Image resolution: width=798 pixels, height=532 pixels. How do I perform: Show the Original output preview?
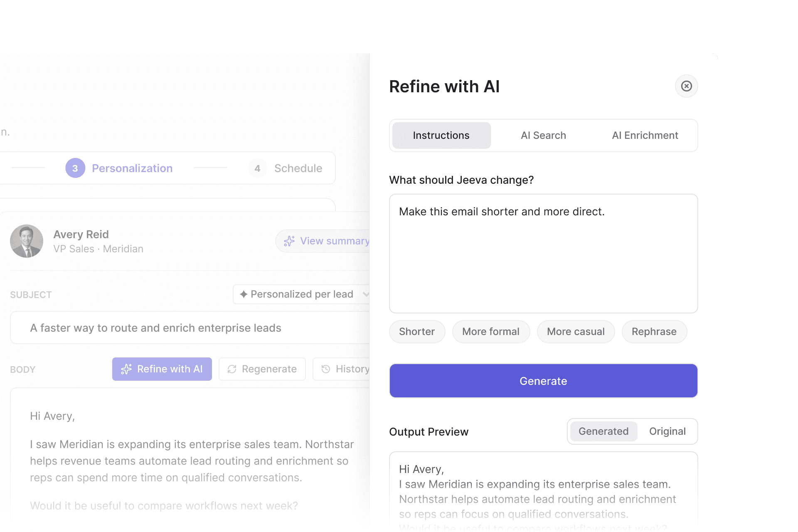pos(667,431)
